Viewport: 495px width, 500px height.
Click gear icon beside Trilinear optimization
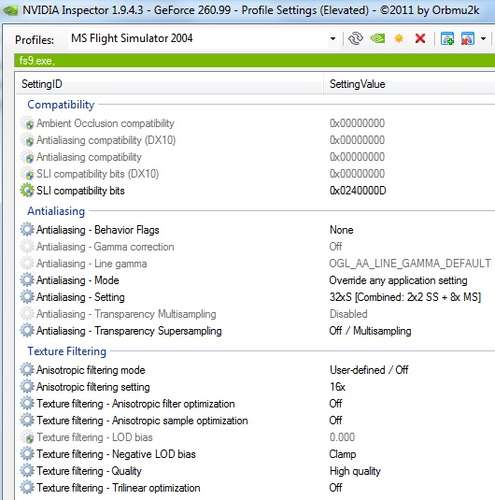pyautogui.click(x=27, y=488)
